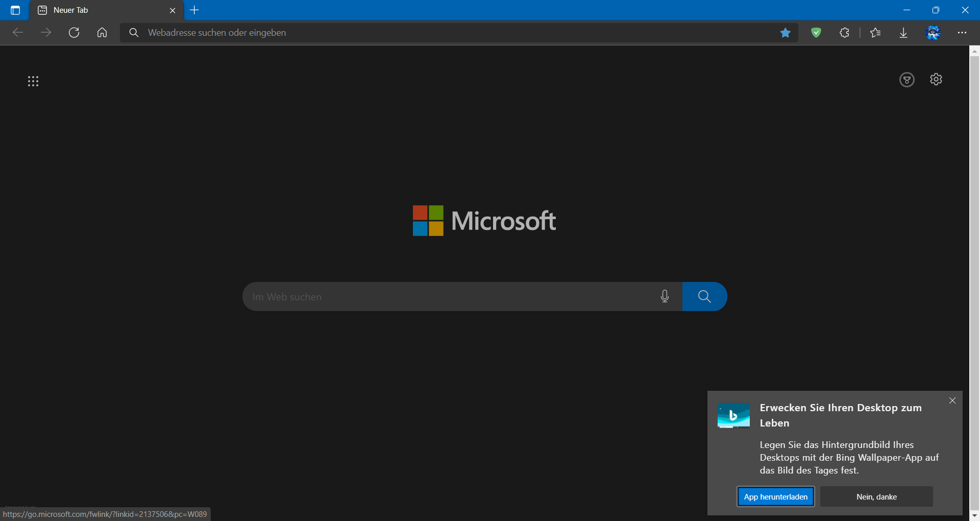Click Nein, danke button
980x521 pixels.
tap(876, 496)
